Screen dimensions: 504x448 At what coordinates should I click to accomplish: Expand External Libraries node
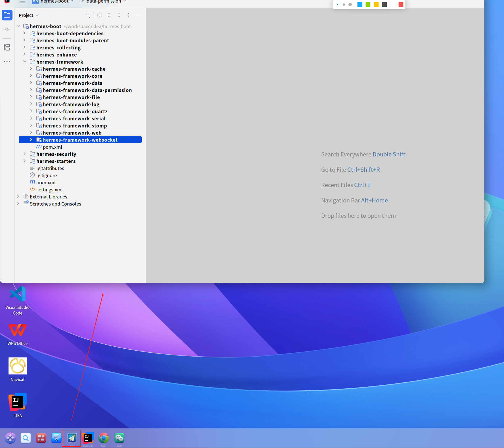point(18,196)
